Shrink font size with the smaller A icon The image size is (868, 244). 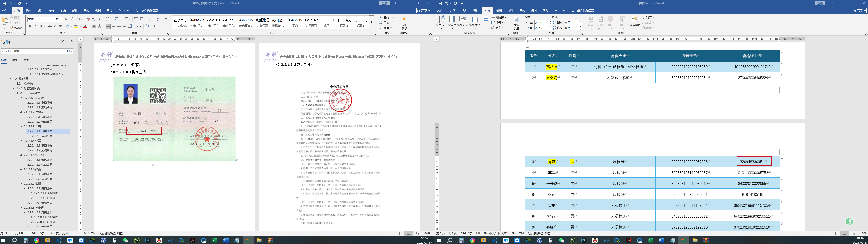tap(72, 19)
